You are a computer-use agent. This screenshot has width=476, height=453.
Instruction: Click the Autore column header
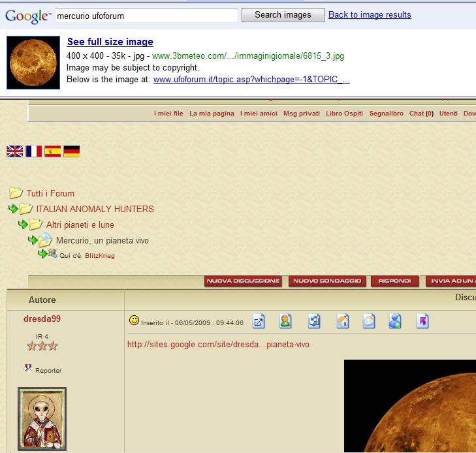(x=42, y=300)
